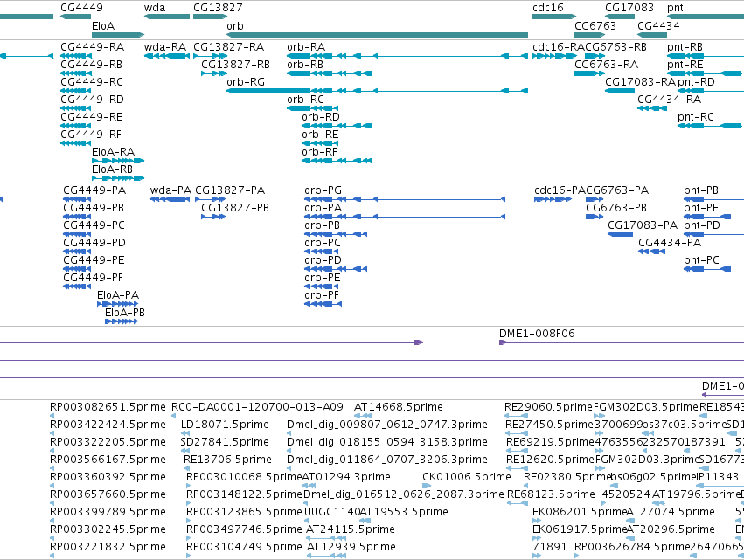
Task: Click transcript CG13827-RB
Action: [x=235, y=65]
